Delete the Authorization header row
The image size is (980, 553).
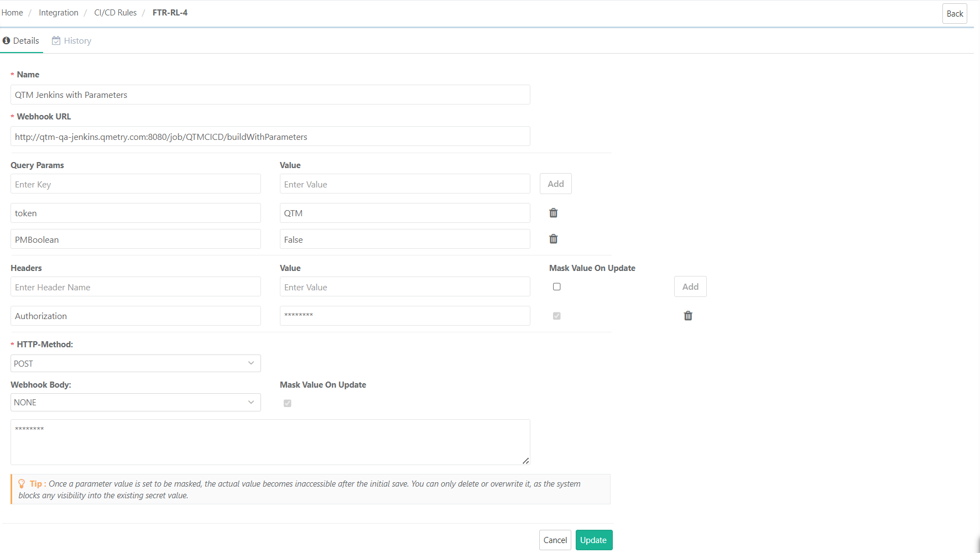tap(688, 315)
